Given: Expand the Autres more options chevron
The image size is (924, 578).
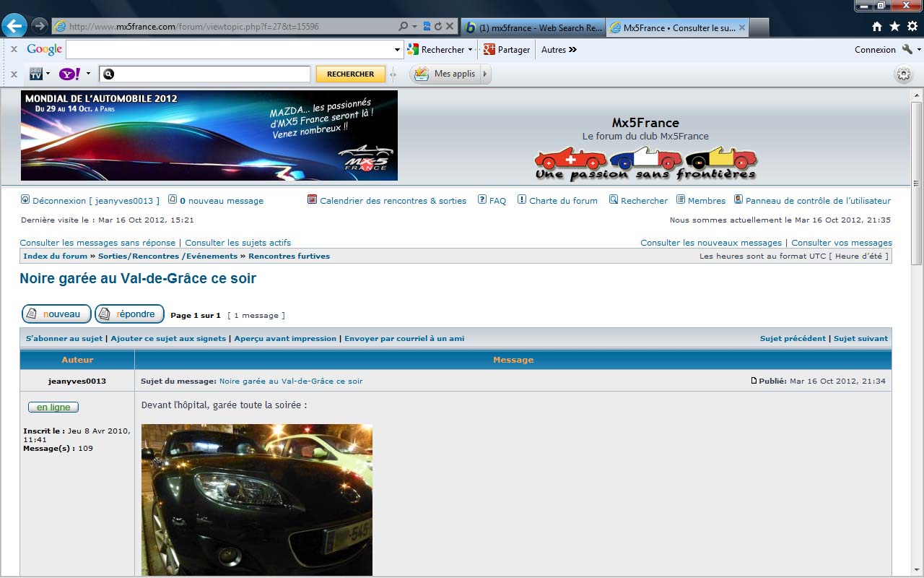Looking at the screenshot, I should pos(573,50).
